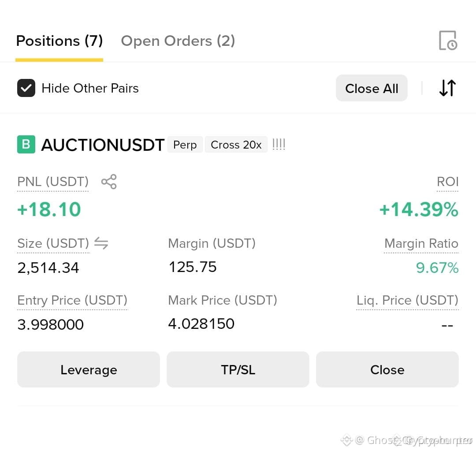Screen dimensions: 476x451
Task: Switch to Open Orders (2) tab
Action: click(178, 41)
